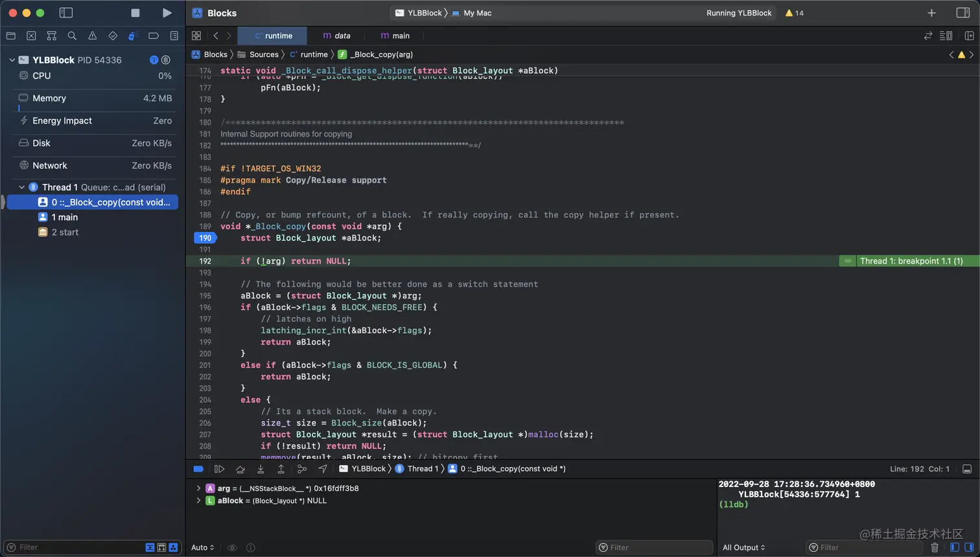Click the Blocks breadcrumb in jump bar

click(x=210, y=54)
